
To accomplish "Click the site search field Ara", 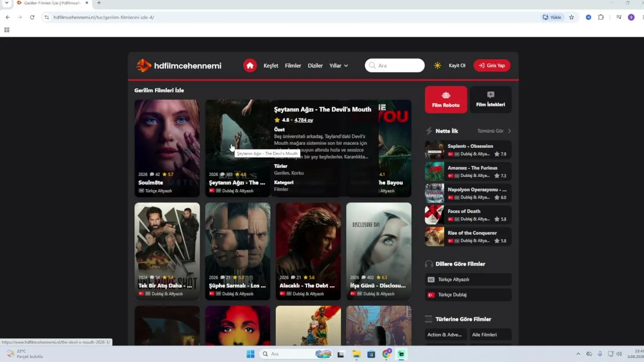I will [394, 65].
